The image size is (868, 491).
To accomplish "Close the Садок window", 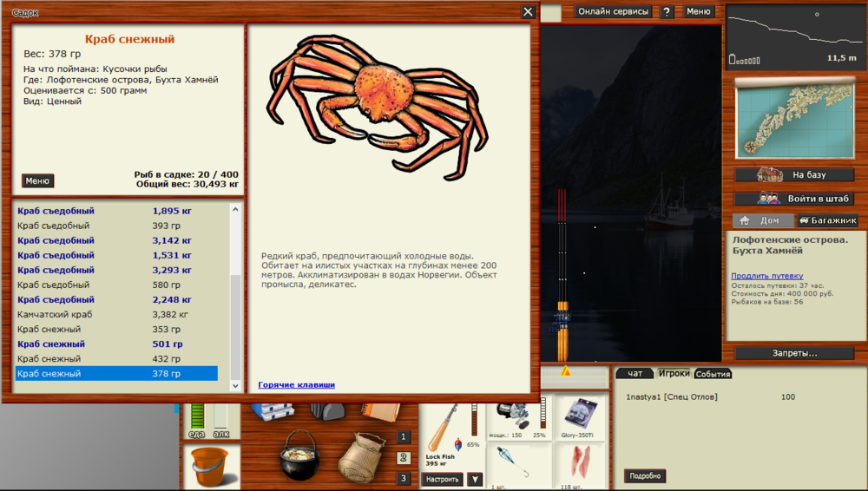I will 528,11.
